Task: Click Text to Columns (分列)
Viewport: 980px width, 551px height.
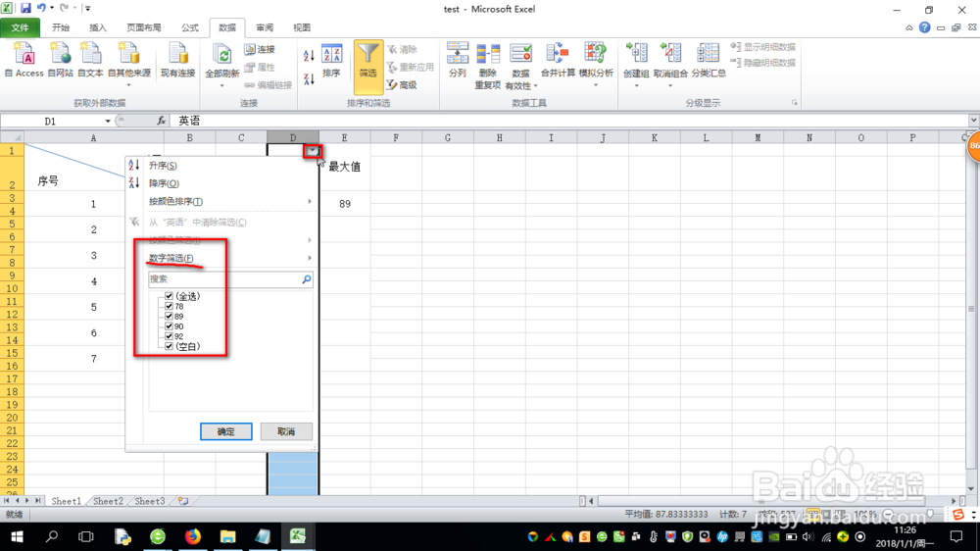Action: (458, 61)
